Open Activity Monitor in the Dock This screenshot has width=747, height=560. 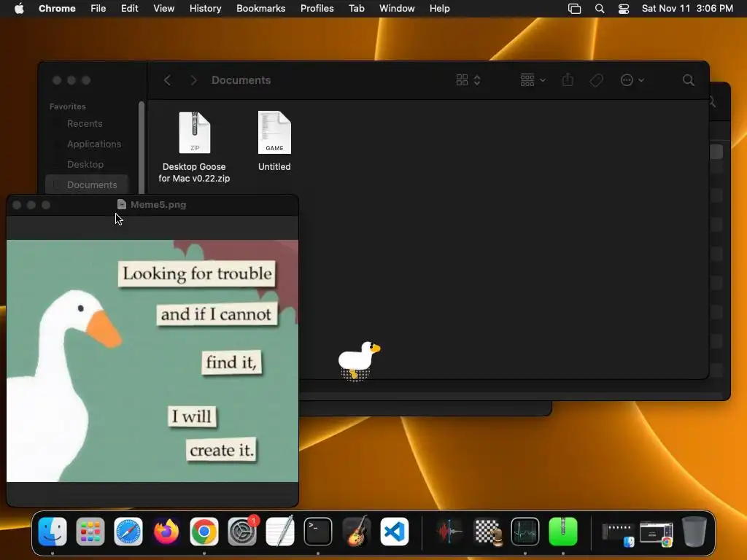click(525, 532)
